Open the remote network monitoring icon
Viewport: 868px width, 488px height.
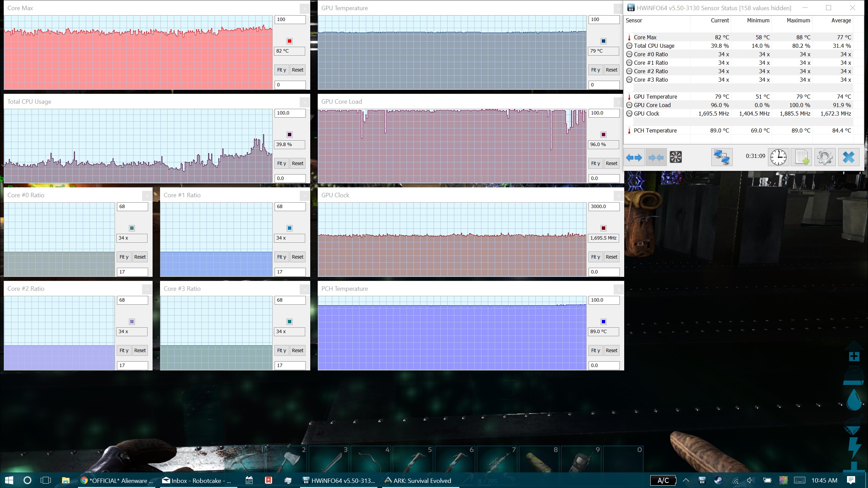722,157
